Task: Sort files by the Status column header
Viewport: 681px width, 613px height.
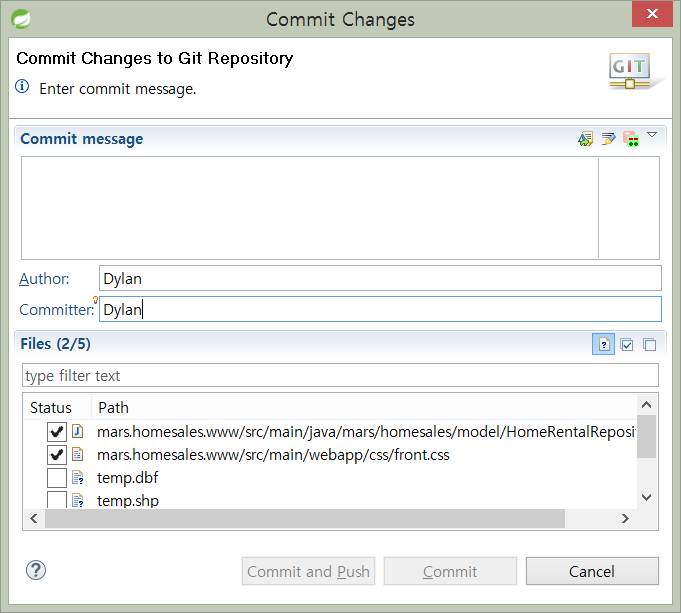Action: pos(52,407)
